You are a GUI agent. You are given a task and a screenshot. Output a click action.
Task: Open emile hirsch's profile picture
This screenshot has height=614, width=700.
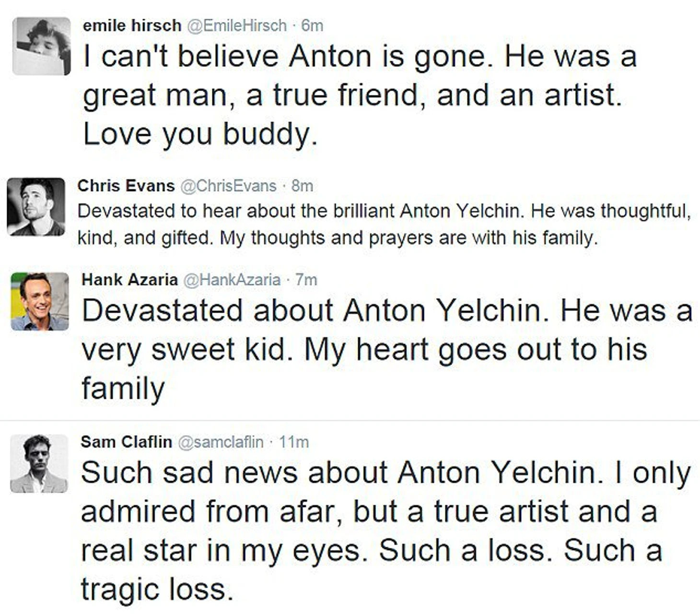point(42,46)
